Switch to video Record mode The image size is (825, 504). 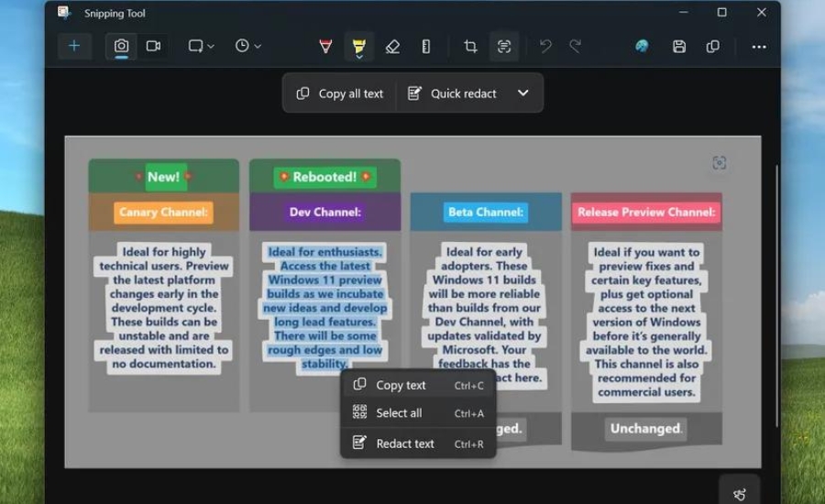[x=153, y=46]
